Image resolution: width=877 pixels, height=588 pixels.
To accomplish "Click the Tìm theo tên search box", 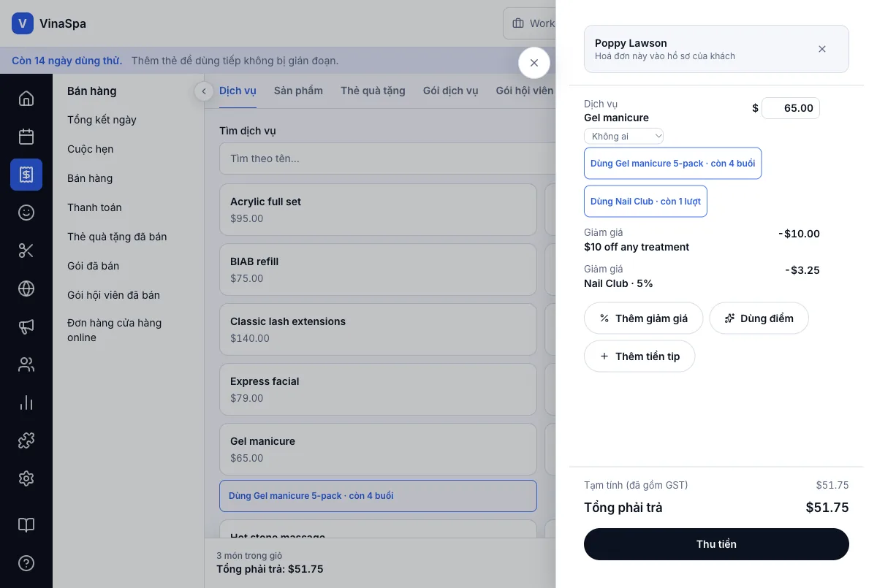I will (x=387, y=159).
